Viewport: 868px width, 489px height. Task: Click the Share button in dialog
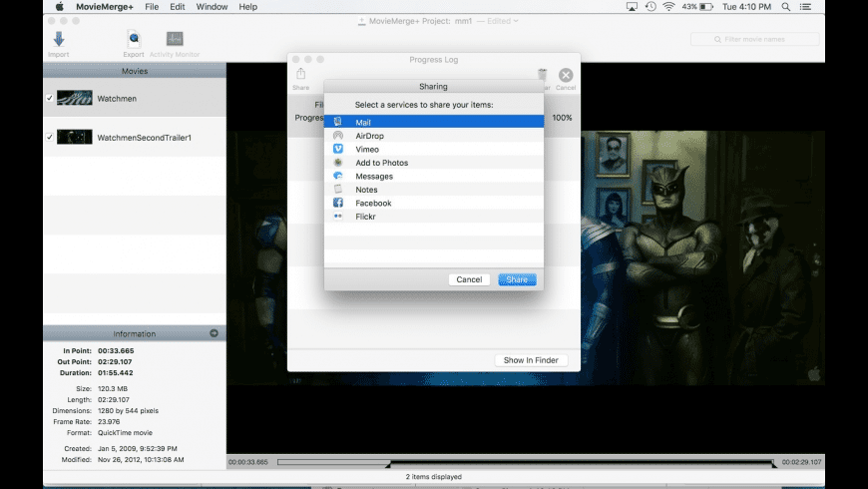point(517,279)
